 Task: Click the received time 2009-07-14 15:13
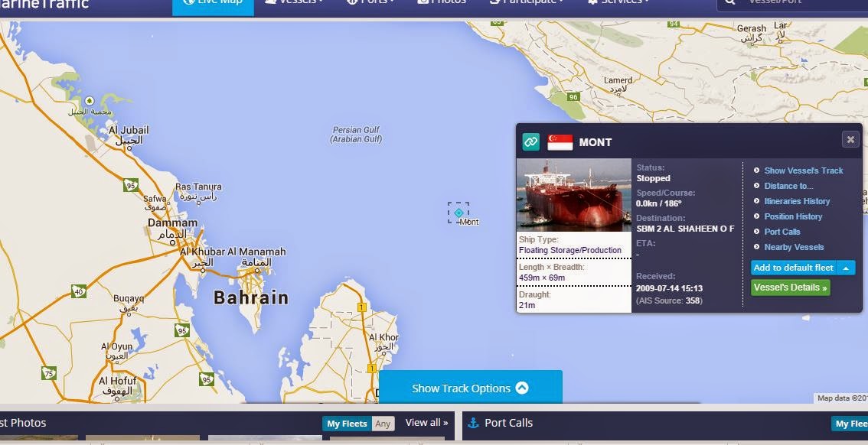(x=669, y=288)
